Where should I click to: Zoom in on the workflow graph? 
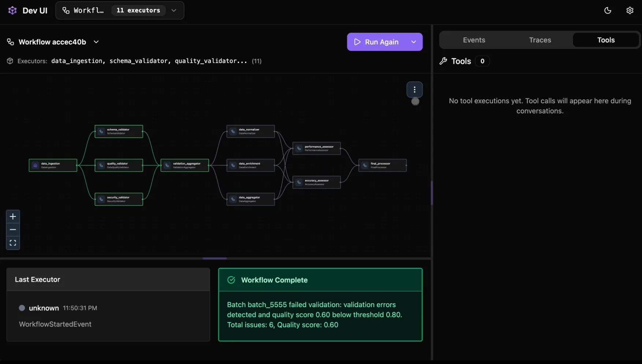[x=13, y=216]
